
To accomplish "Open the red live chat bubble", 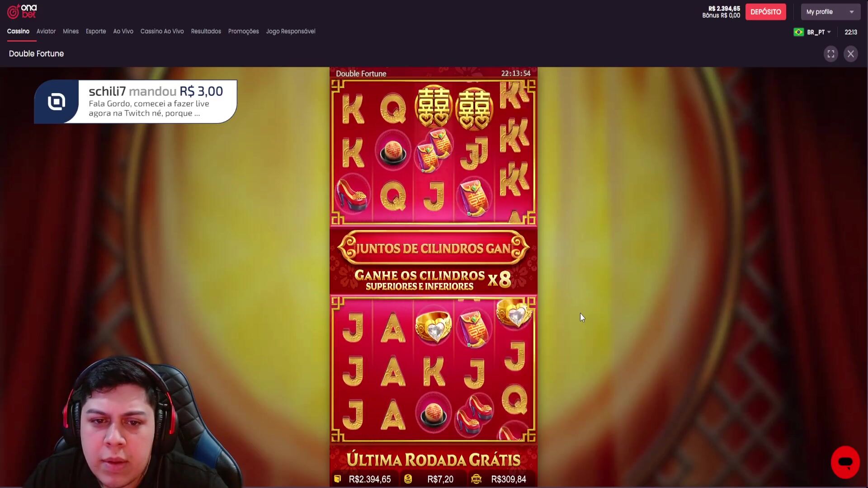I will pyautogui.click(x=845, y=462).
